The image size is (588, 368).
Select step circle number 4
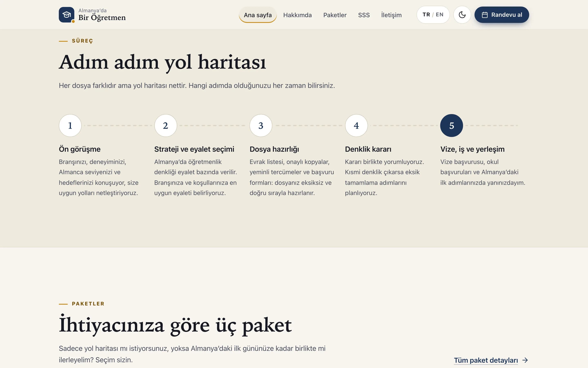(x=356, y=126)
